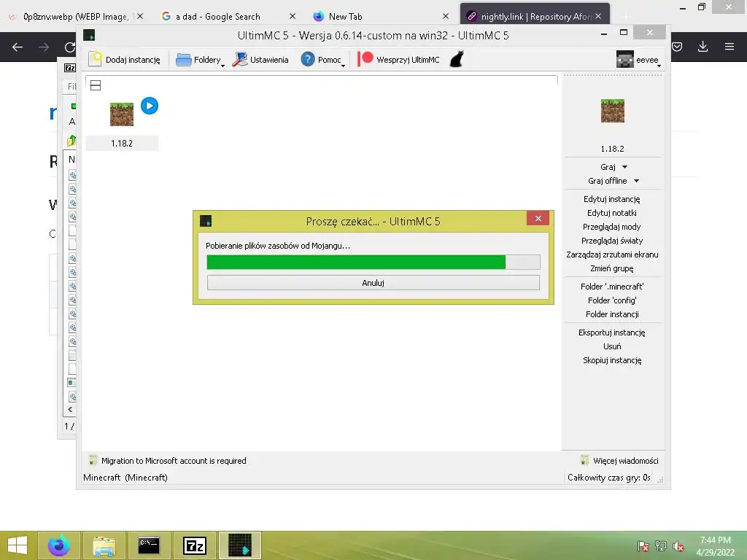
Task: Open Przeglądaj mody
Action: point(612,227)
